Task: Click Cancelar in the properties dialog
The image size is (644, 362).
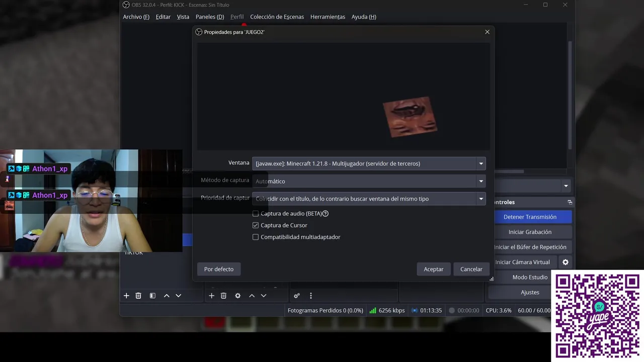Action: pyautogui.click(x=471, y=269)
